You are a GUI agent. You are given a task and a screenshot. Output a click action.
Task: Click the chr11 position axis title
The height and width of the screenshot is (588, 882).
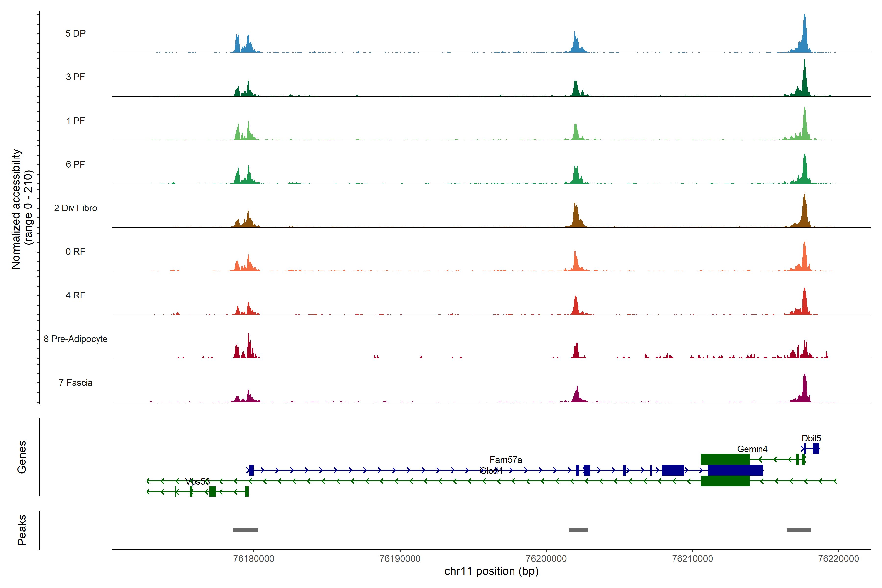click(491, 571)
